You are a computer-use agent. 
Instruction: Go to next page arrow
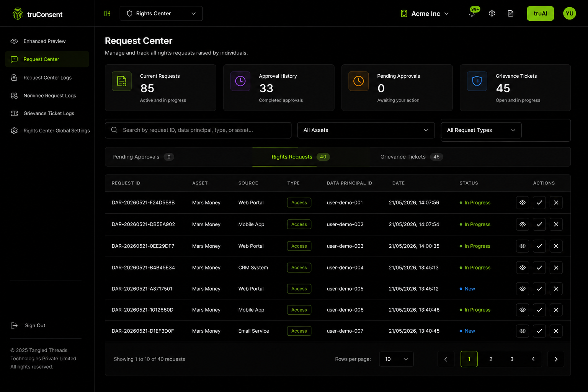click(556, 359)
